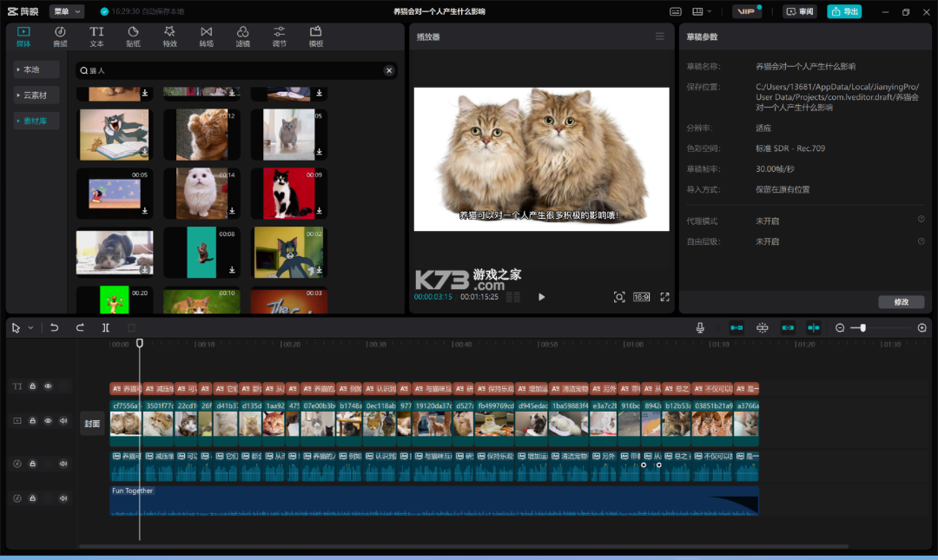
Task: Select the Fun Together audio clip
Action: point(434,500)
